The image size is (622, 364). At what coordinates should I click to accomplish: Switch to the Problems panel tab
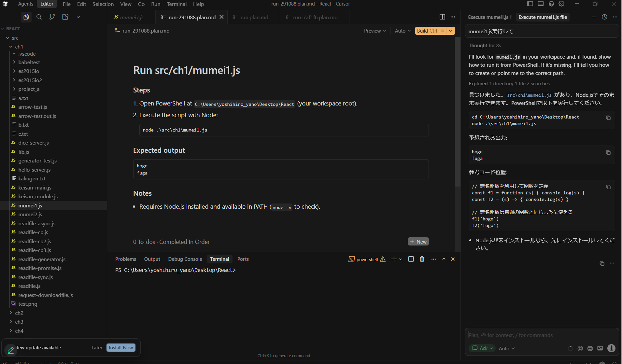click(x=126, y=259)
